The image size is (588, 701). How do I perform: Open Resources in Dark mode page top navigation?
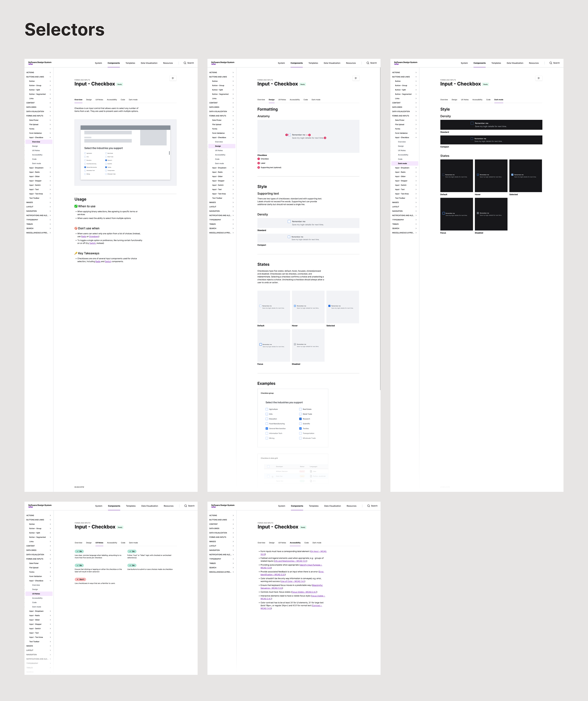point(533,63)
